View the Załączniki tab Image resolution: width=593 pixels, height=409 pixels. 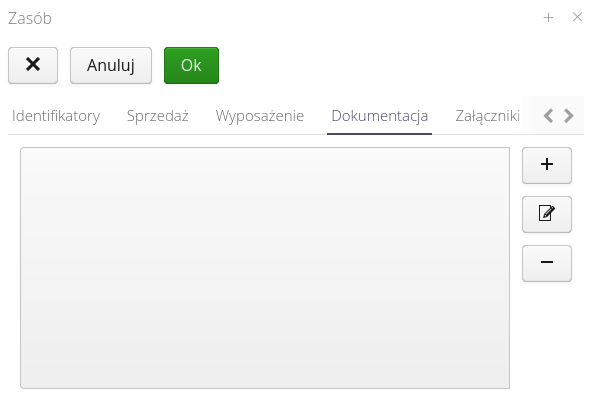coord(487,116)
